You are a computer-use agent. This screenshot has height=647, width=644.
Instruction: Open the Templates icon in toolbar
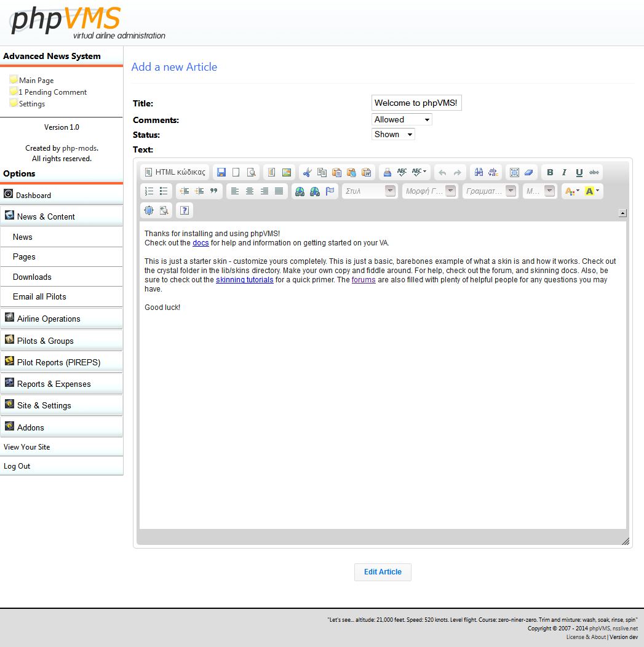coord(271,172)
